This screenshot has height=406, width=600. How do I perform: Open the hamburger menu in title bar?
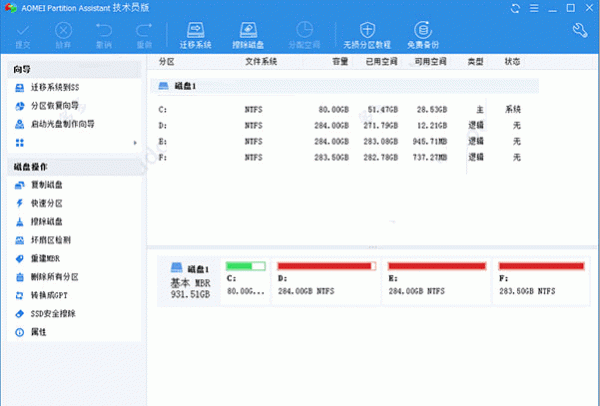click(534, 8)
